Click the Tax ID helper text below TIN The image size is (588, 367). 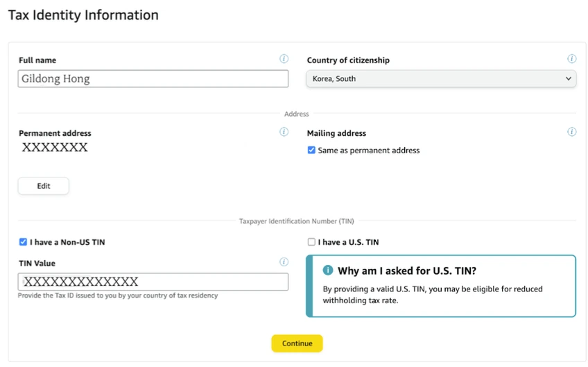pos(118,296)
